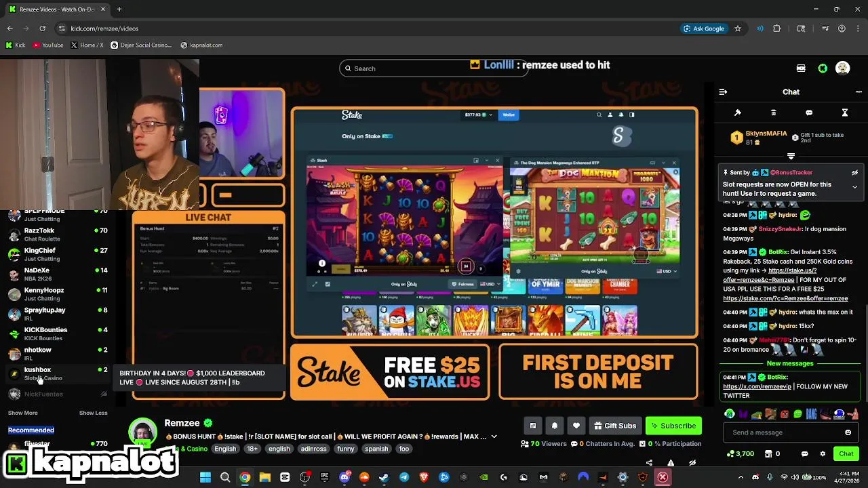This screenshot has height=488, width=868.
Task: Click the clip/theater icon left of bell
Action: pos(533,426)
